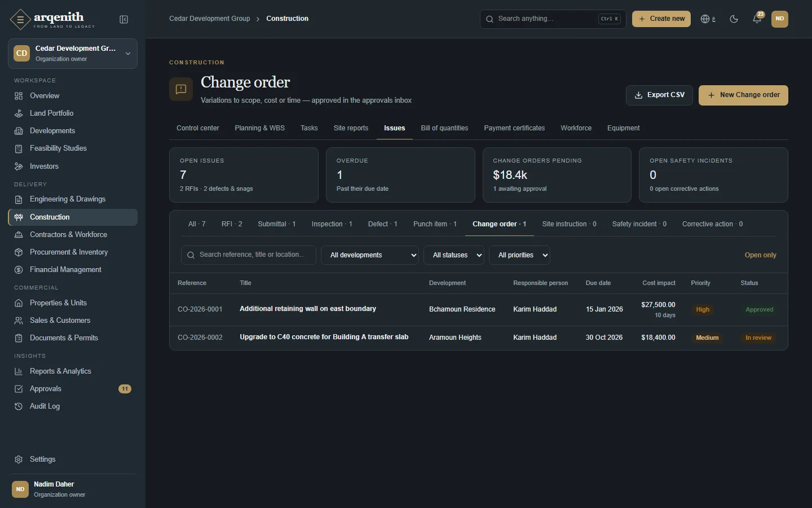The image size is (812, 508).
Task: Open ND user avatar menu
Action: pyautogui.click(x=780, y=19)
